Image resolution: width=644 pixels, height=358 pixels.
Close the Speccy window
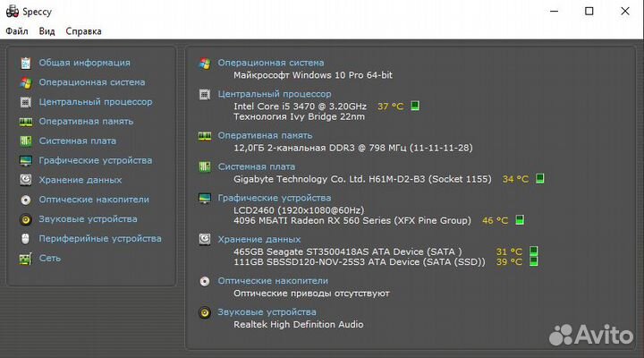624,11
